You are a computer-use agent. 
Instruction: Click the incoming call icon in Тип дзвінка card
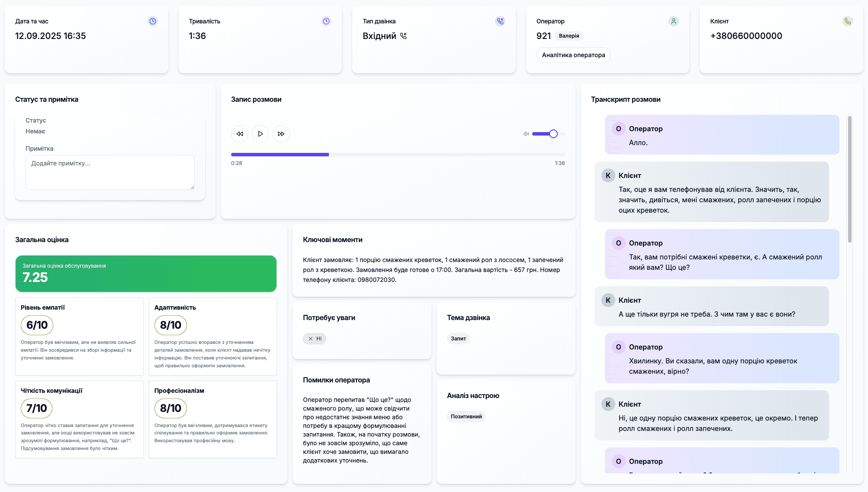click(500, 21)
